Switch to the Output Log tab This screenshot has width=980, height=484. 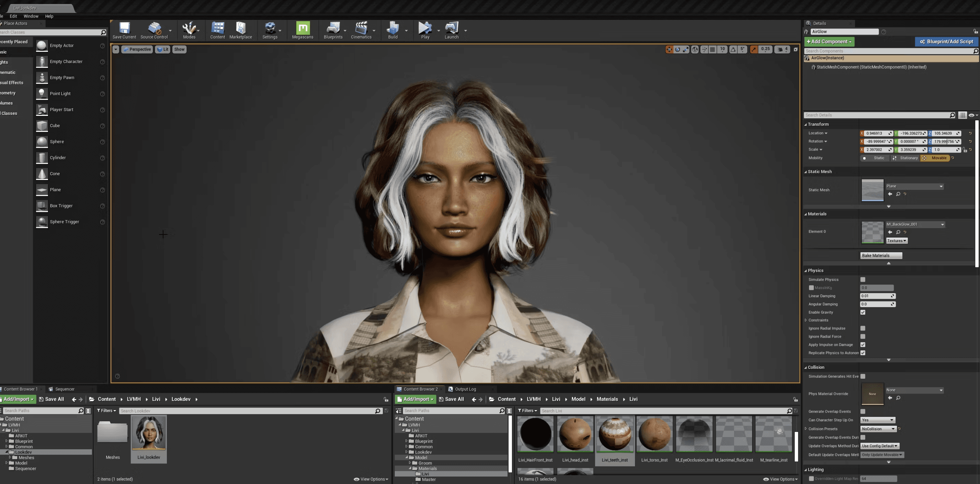(465, 389)
